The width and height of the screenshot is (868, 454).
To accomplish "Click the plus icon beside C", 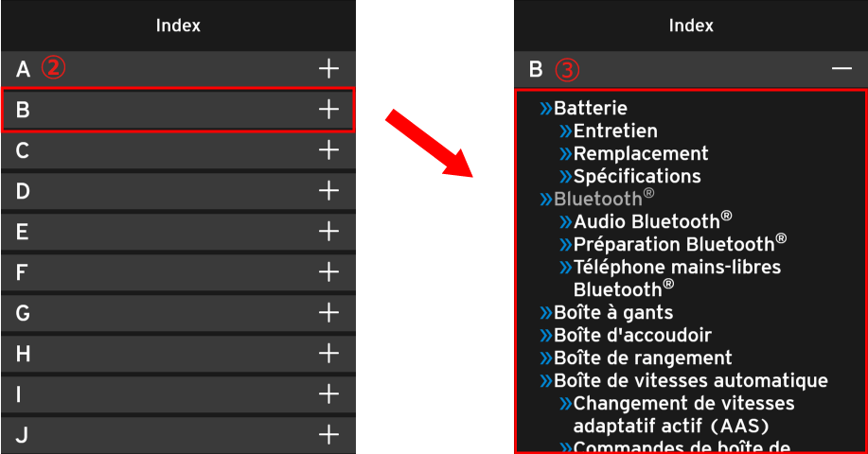I will [328, 150].
